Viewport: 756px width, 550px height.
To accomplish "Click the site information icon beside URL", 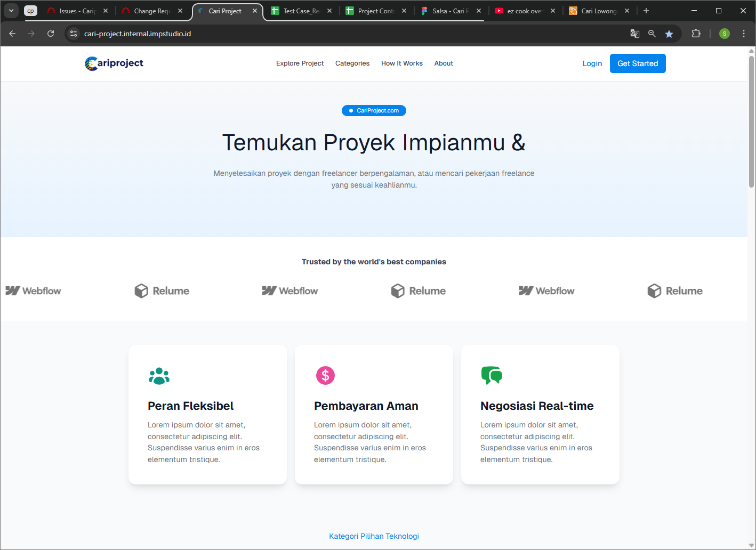I will pos(74,34).
